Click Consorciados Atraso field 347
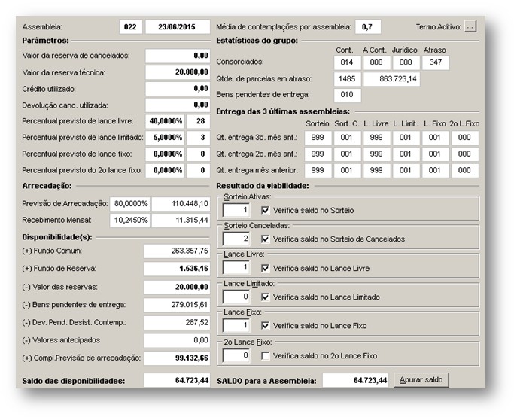The image size is (517, 420). tap(436, 62)
